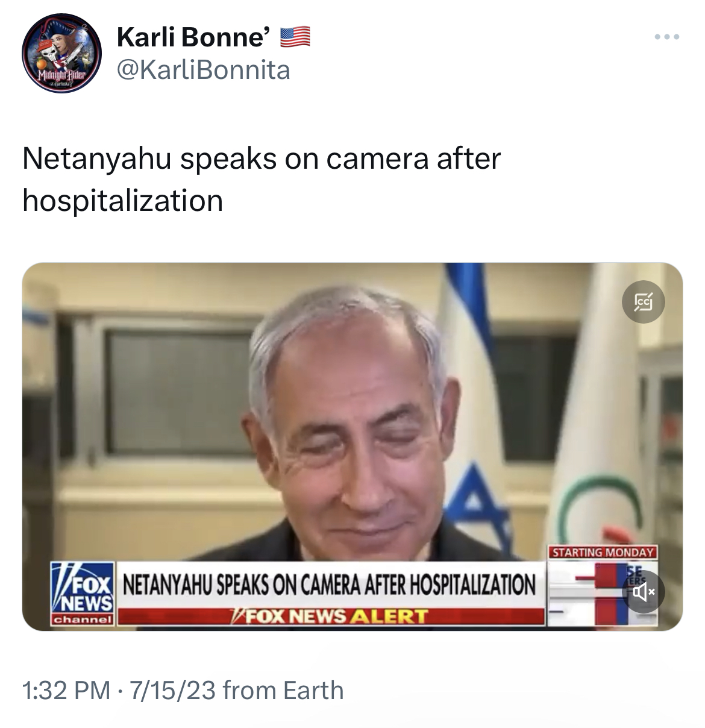
Task: Click the American flag emoji beside the name
Action: click(x=295, y=37)
